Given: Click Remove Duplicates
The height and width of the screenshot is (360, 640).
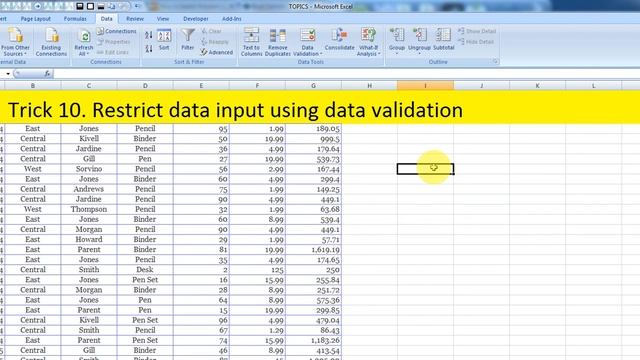Looking at the screenshot, I should pyautogui.click(x=278, y=42).
